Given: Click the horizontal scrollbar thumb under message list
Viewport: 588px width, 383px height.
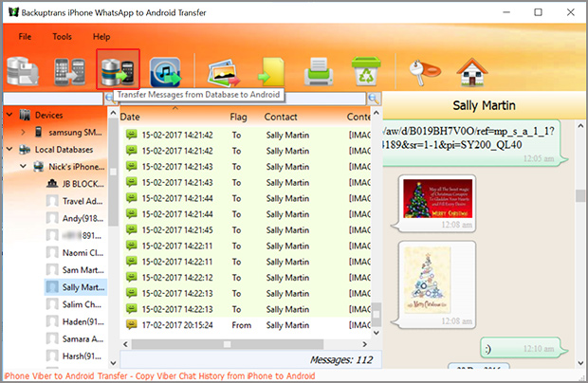Looking at the screenshot, I should point(228,344).
